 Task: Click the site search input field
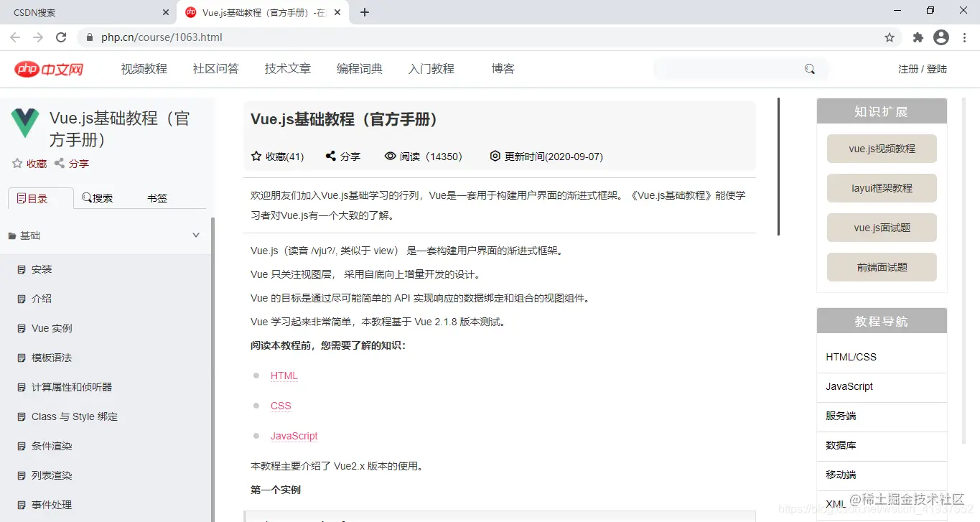point(727,69)
